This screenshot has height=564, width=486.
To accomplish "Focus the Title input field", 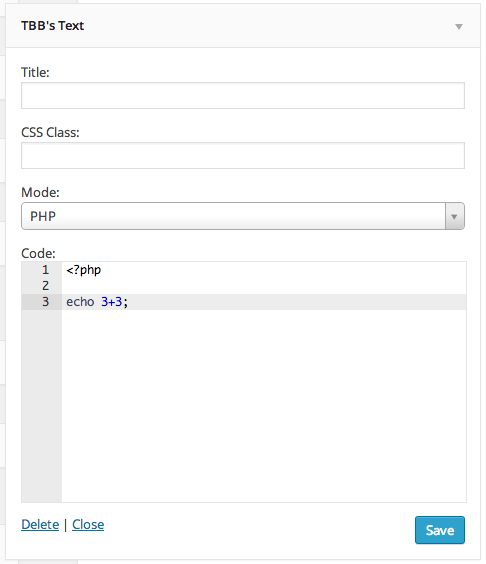I will (243, 96).
